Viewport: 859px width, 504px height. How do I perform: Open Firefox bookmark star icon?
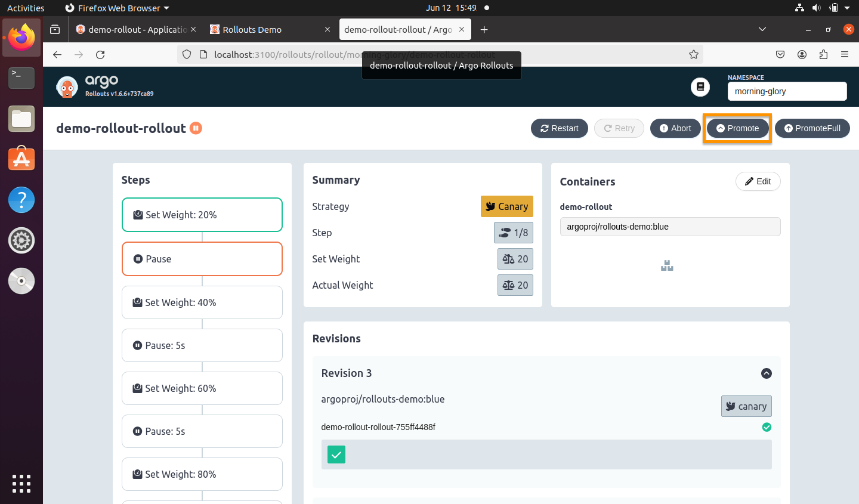coord(693,55)
